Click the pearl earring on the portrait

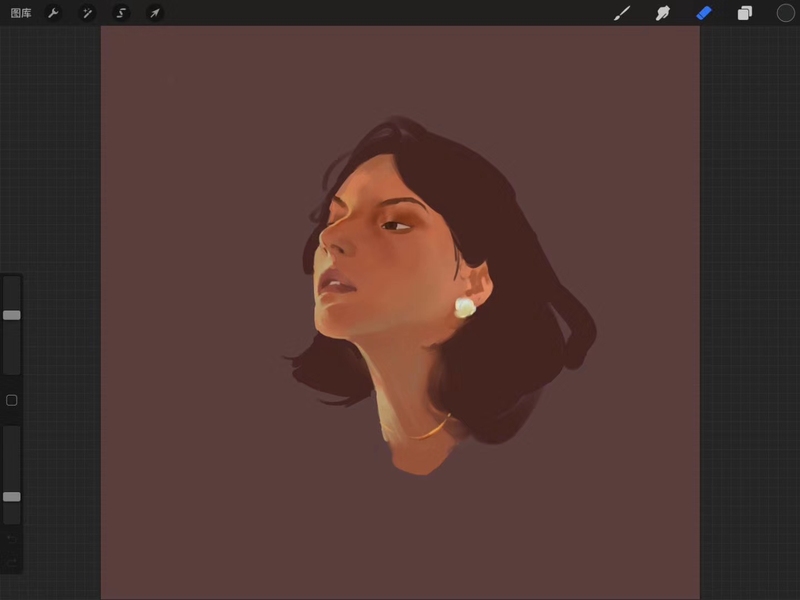(465, 308)
